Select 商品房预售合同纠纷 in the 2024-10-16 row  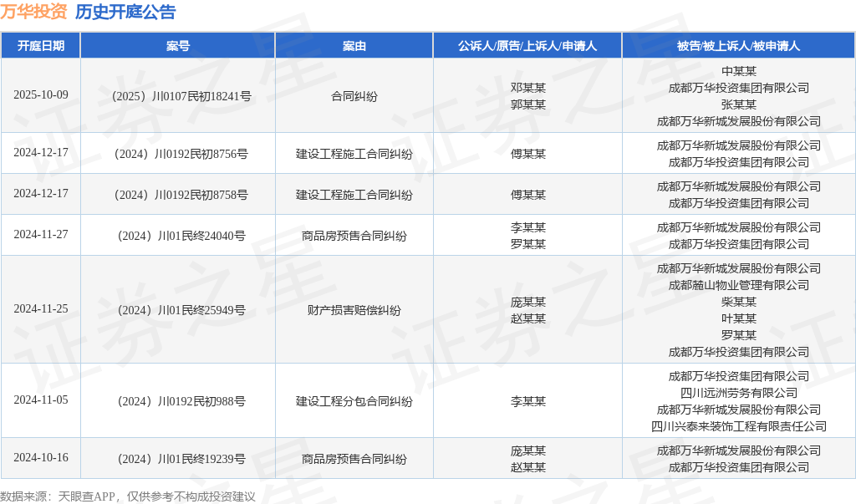point(354,459)
